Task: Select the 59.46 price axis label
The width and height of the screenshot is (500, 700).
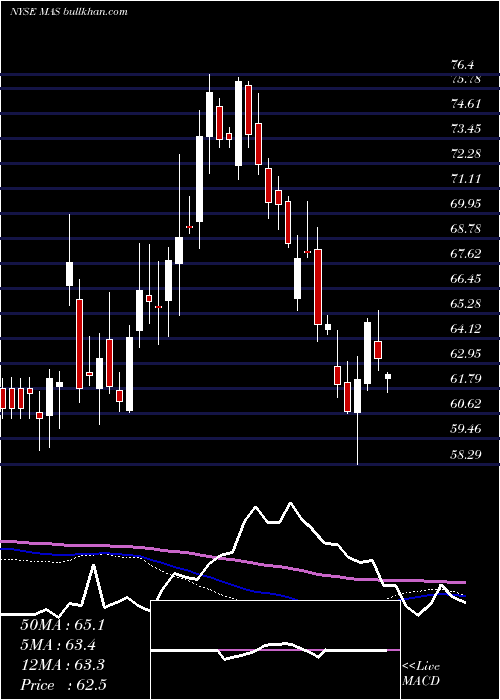Action: pyautogui.click(x=467, y=429)
